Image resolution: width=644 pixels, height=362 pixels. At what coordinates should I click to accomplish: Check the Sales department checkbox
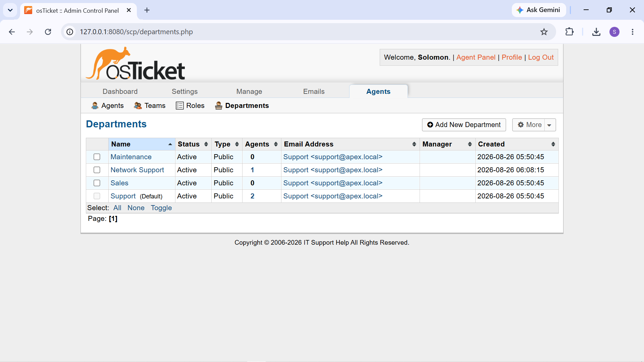pyautogui.click(x=97, y=183)
